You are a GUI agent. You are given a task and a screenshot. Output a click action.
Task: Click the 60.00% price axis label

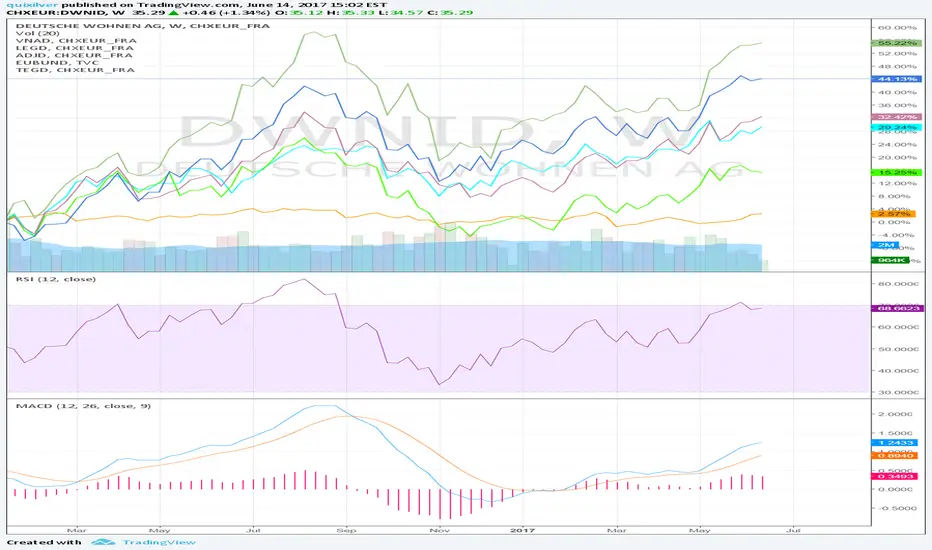click(x=897, y=28)
